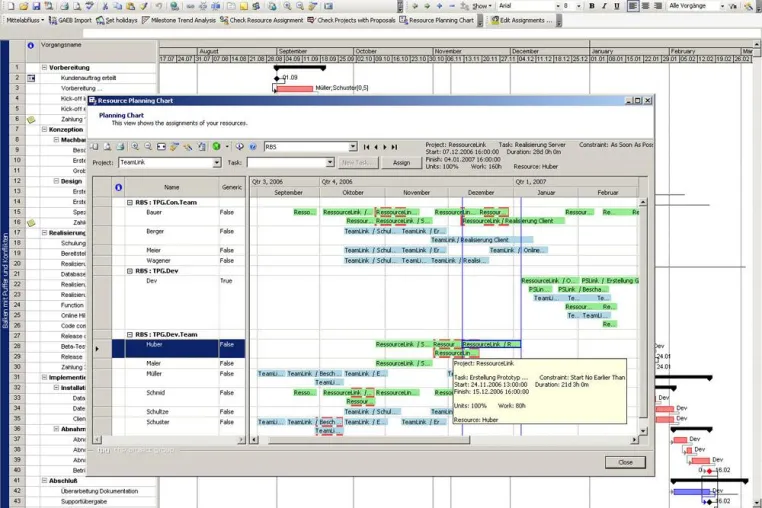The height and width of the screenshot is (508, 762).
Task: Click the AutoFilter icon in the main toolbar
Action: click(x=733, y=6)
